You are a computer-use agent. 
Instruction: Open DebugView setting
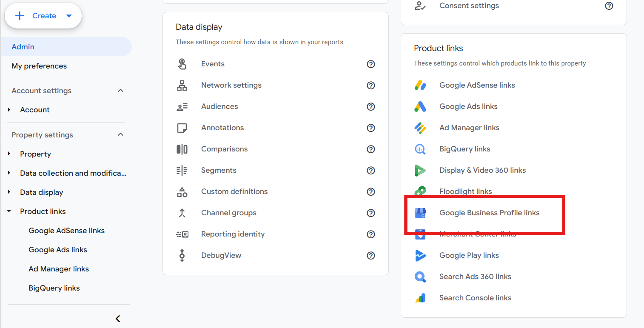pyautogui.click(x=221, y=255)
